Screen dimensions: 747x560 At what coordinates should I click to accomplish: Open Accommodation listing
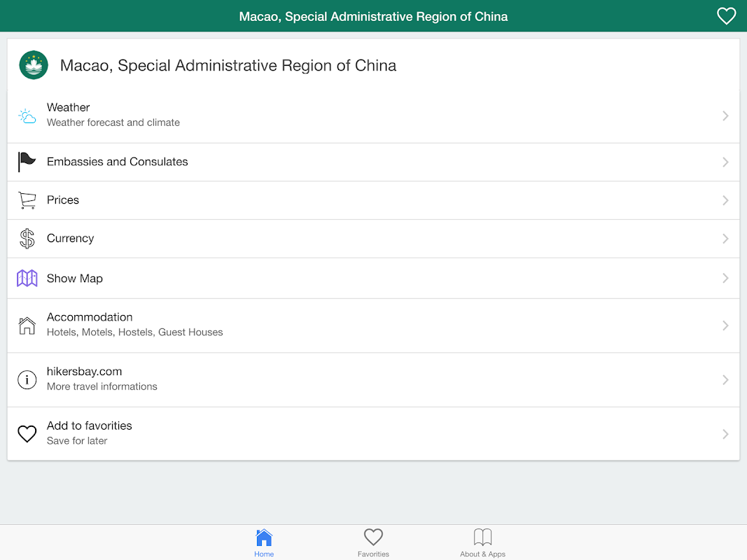point(374,325)
